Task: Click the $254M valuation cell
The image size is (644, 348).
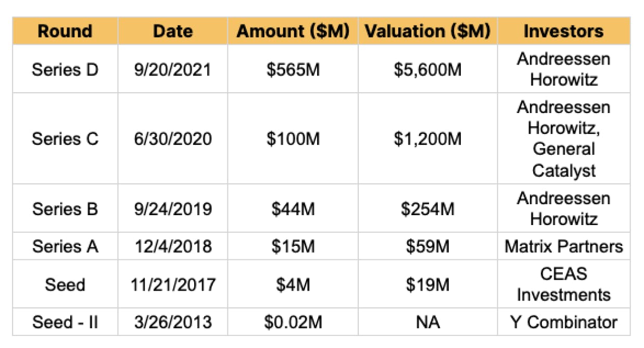Action: 427,208
